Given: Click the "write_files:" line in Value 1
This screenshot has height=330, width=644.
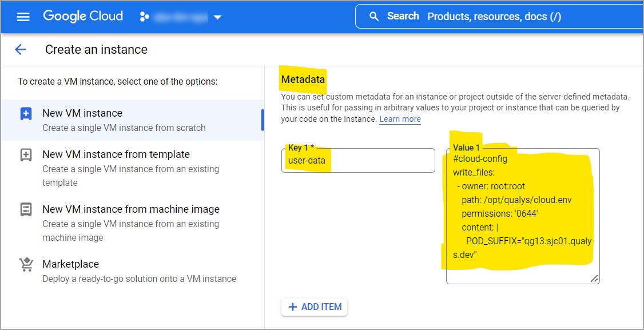Looking at the screenshot, I should (x=474, y=172).
